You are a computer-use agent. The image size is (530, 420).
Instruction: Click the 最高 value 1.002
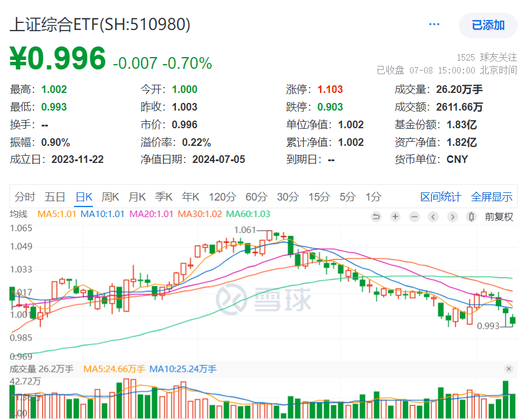click(x=54, y=89)
